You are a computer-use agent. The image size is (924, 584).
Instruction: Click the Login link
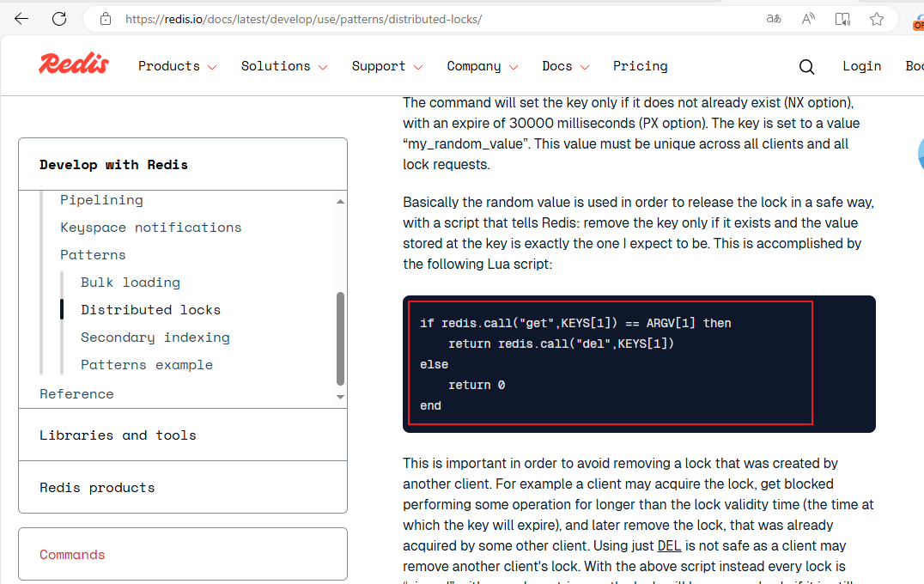861,66
